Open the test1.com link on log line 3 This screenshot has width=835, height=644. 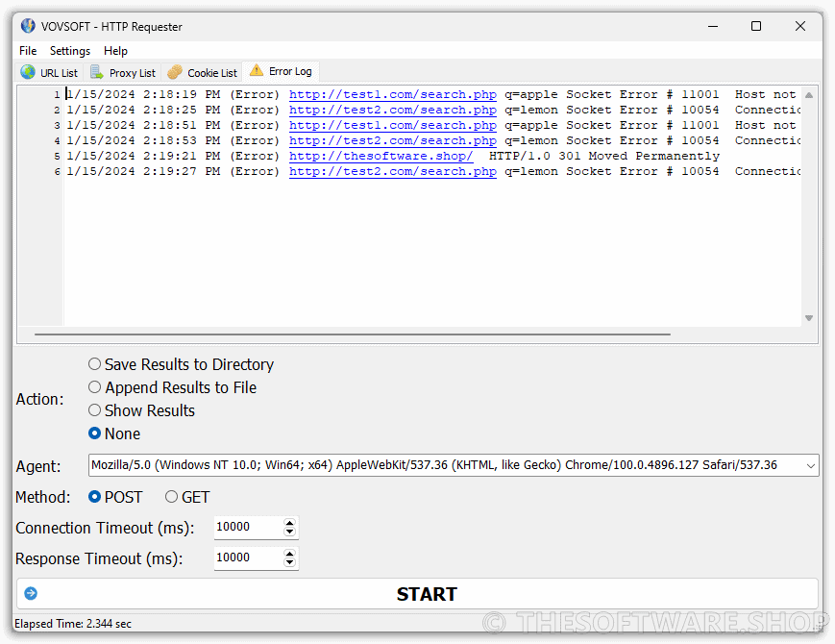(393, 126)
